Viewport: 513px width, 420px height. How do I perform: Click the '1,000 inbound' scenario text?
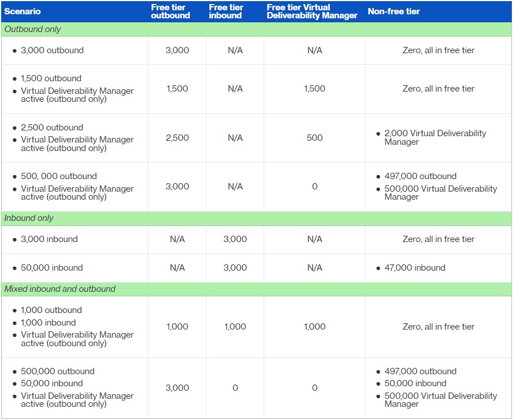pyautogui.click(x=49, y=323)
